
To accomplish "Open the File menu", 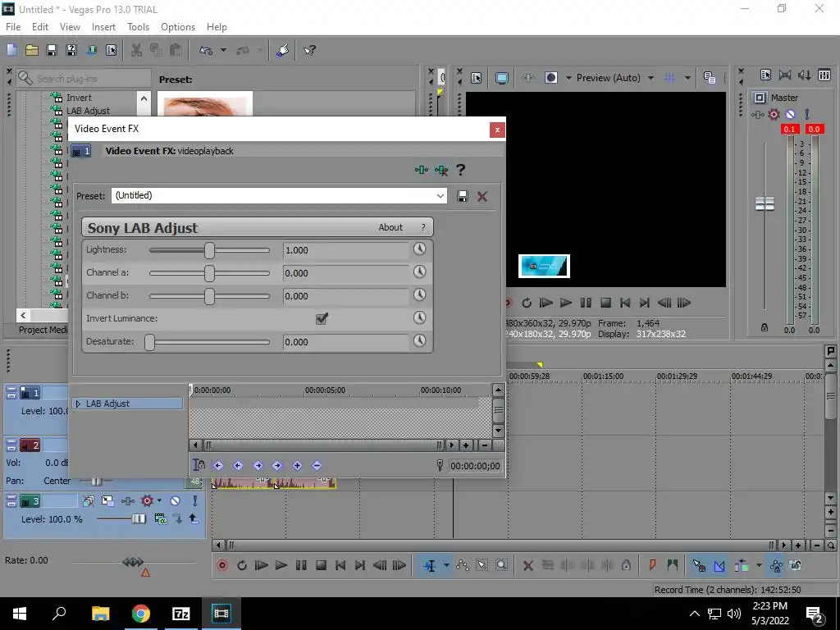I will (x=13, y=27).
